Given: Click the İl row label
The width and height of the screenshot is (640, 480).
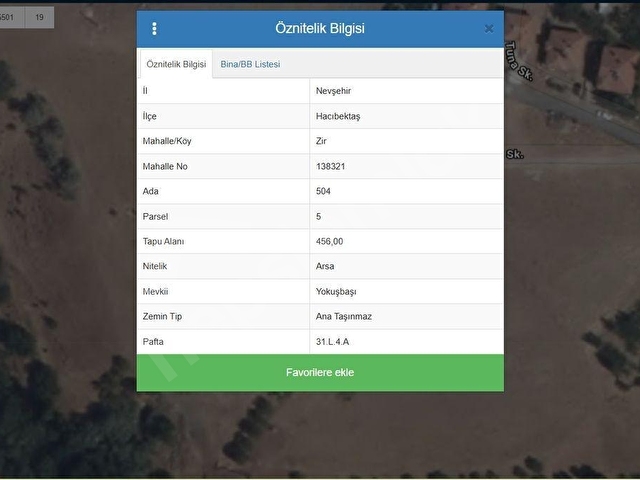Looking at the screenshot, I should pos(145,91).
